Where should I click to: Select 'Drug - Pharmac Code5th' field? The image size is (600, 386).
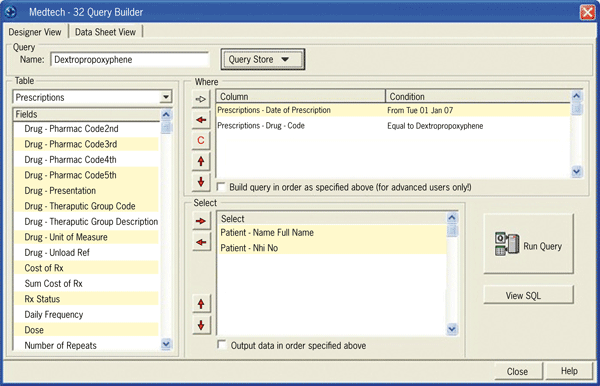[x=86, y=175]
